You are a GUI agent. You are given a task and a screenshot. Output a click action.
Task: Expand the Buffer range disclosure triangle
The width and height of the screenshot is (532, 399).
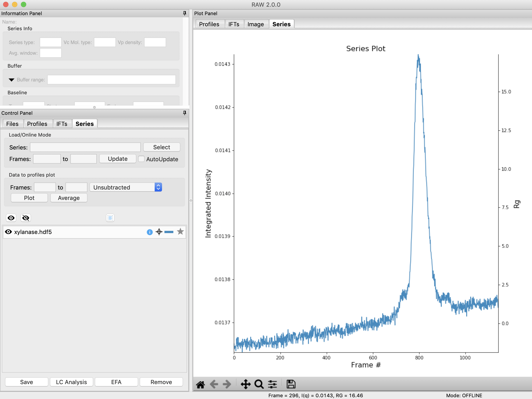(x=11, y=80)
